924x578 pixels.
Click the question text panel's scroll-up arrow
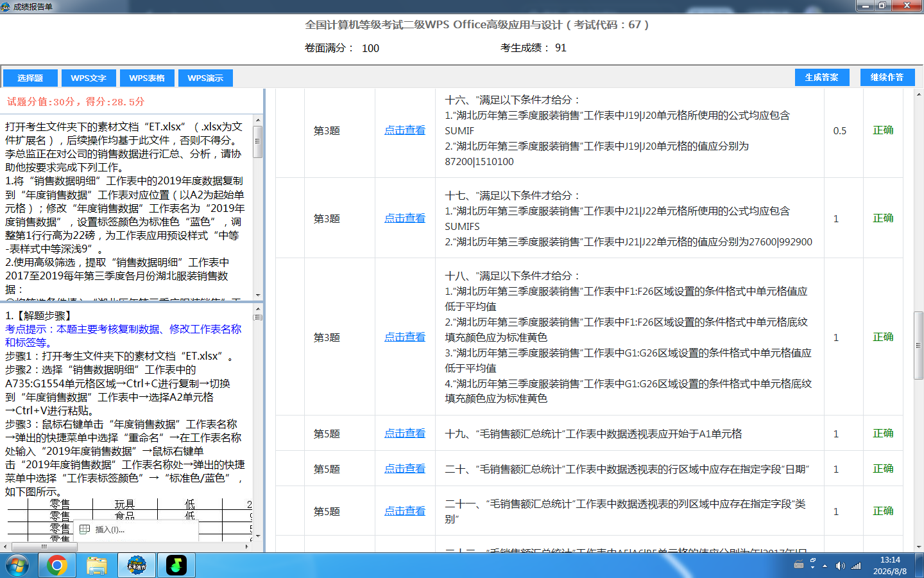258,120
